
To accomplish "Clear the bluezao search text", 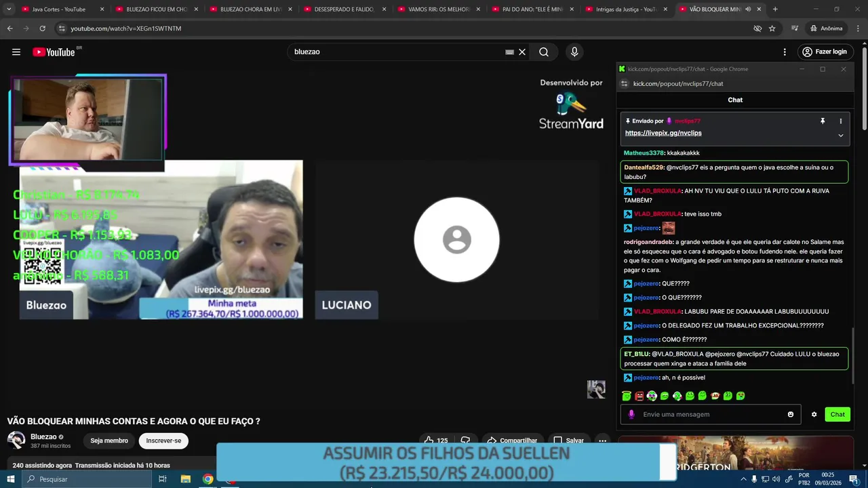I will pos(522,52).
